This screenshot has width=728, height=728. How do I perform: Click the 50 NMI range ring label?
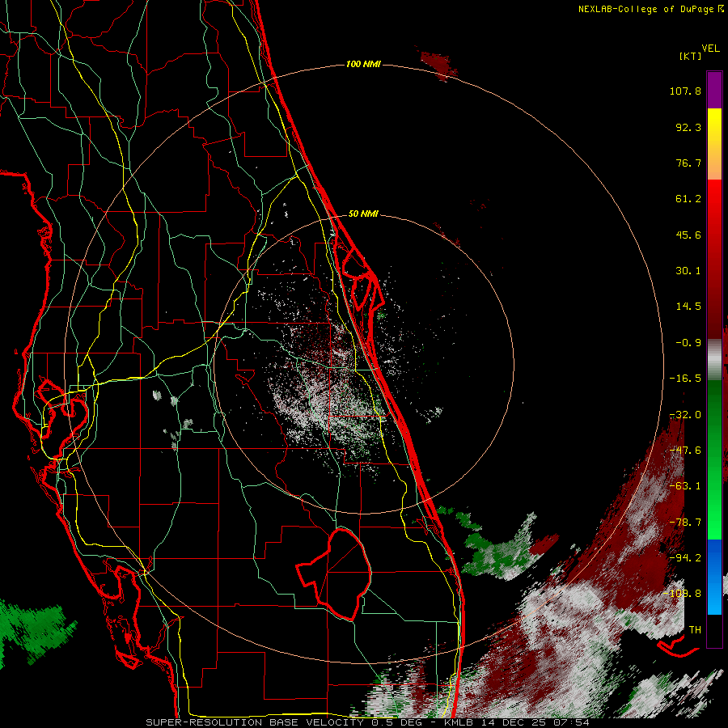pos(363,214)
